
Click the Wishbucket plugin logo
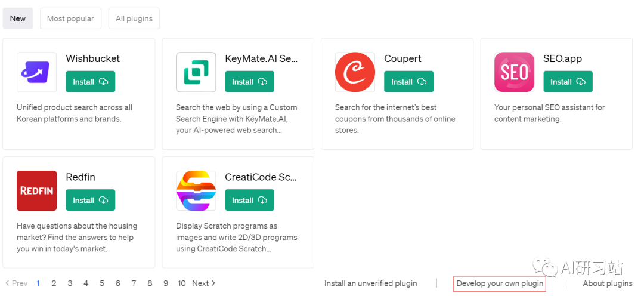pyautogui.click(x=36, y=72)
